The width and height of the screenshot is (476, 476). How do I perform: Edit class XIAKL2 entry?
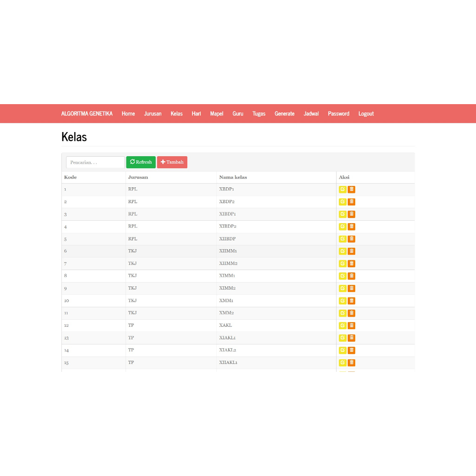coord(343,350)
